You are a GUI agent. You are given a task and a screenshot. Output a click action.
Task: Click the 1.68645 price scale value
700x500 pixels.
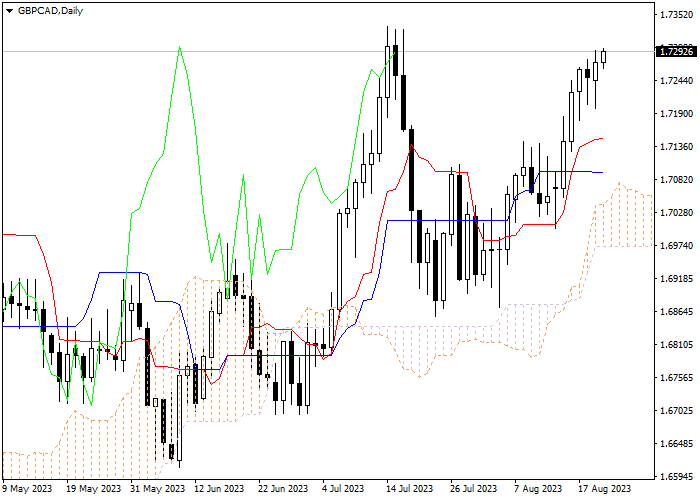coord(676,312)
